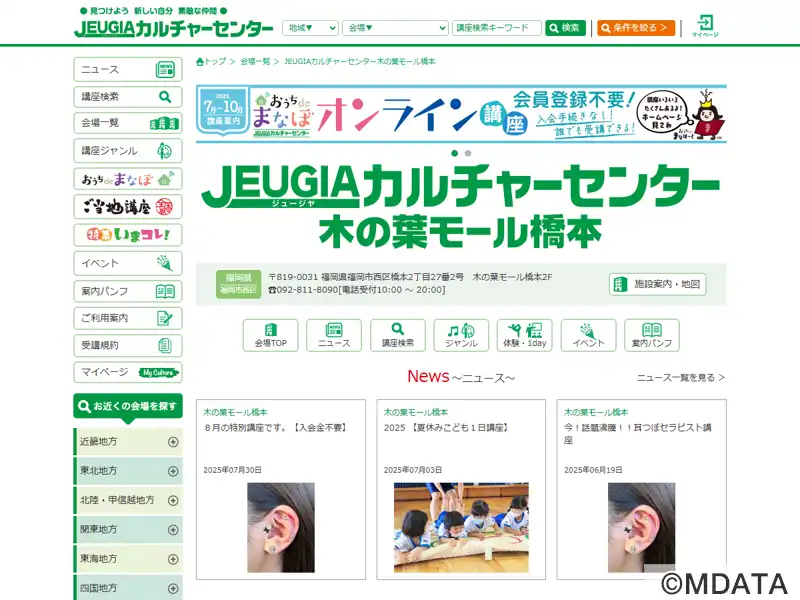Screen dimensions: 800x600
Task: Expand 東海地方 region
Action: pyautogui.click(x=128, y=559)
